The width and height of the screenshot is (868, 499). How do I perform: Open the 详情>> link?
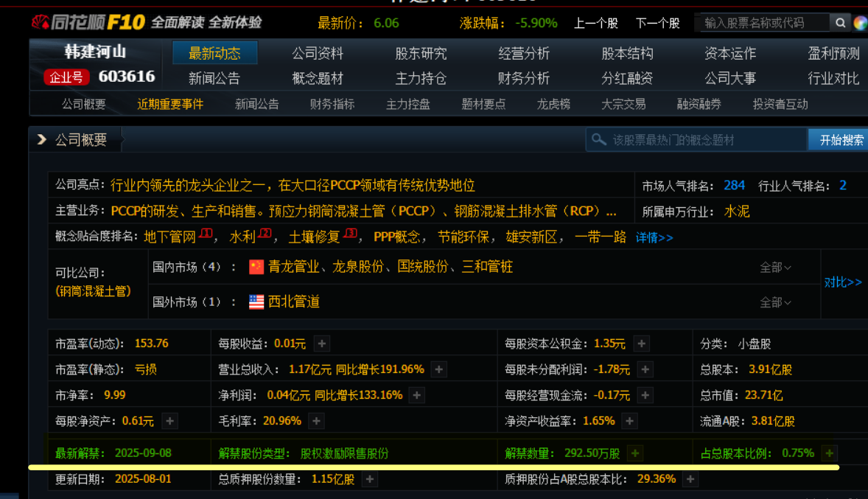pyautogui.click(x=654, y=237)
